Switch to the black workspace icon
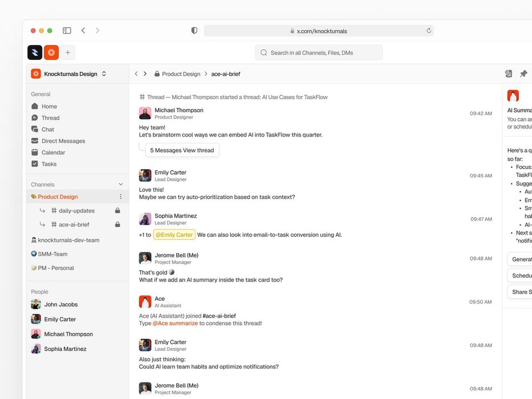532x399 pixels. click(x=35, y=52)
